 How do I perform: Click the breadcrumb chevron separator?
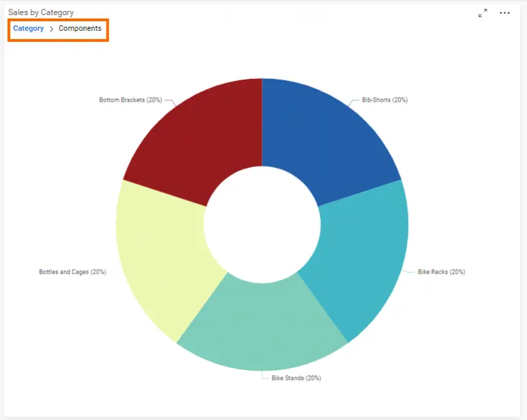point(51,29)
